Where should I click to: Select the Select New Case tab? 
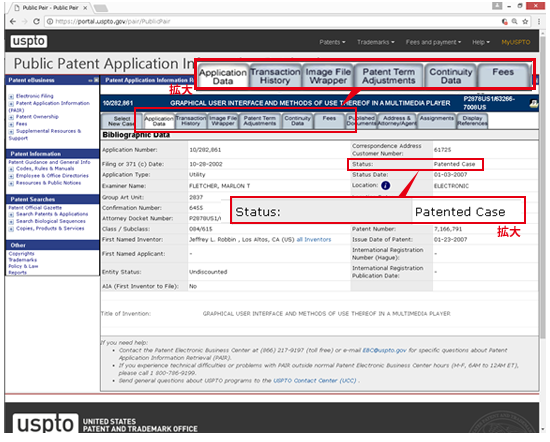coord(121,121)
